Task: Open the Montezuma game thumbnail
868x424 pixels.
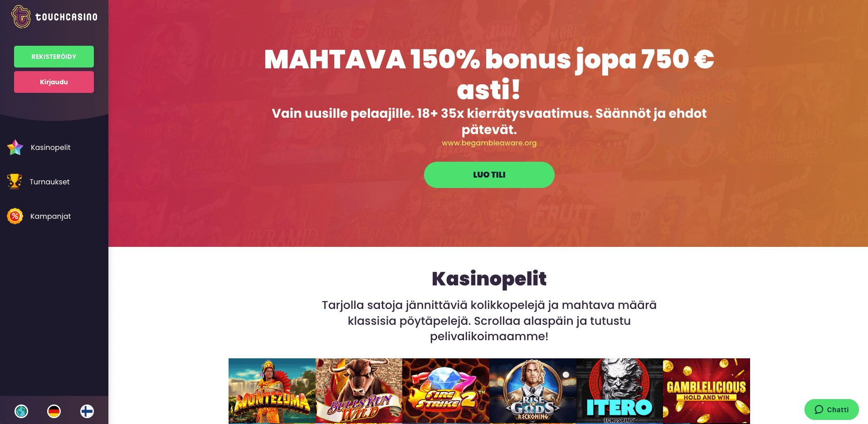Action: (x=272, y=390)
